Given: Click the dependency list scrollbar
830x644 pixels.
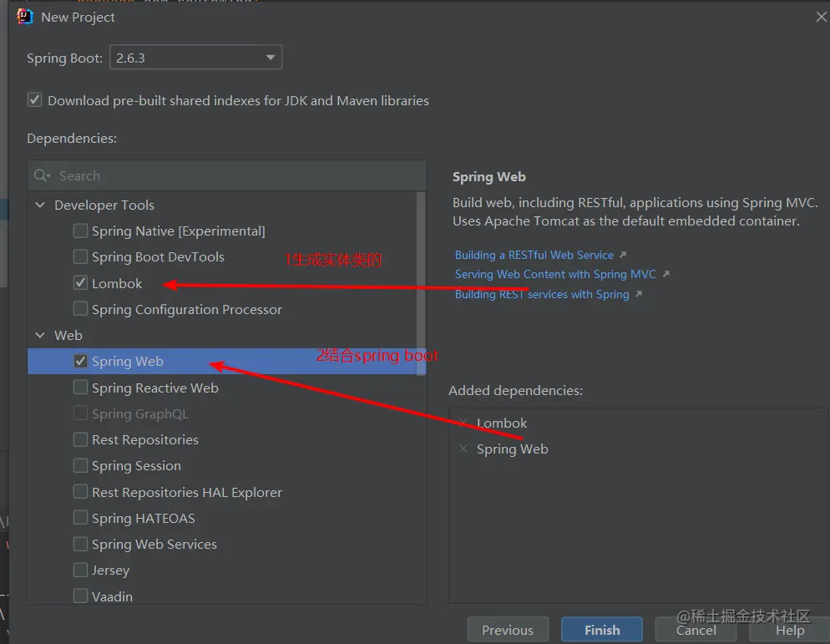Looking at the screenshot, I should click(422, 283).
